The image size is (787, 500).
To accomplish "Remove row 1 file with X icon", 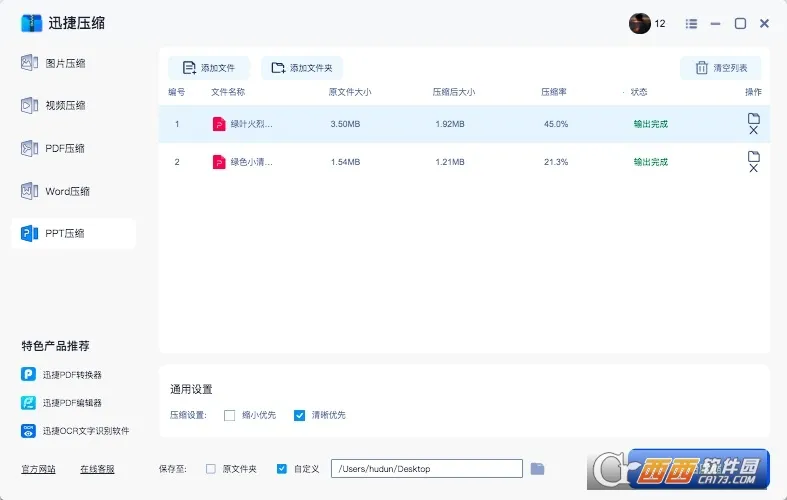I will (x=753, y=131).
